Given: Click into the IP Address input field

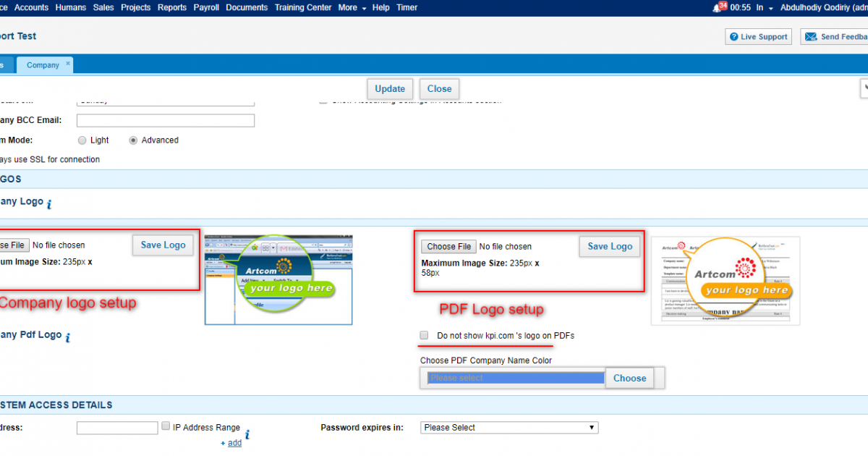Looking at the screenshot, I should [117, 428].
